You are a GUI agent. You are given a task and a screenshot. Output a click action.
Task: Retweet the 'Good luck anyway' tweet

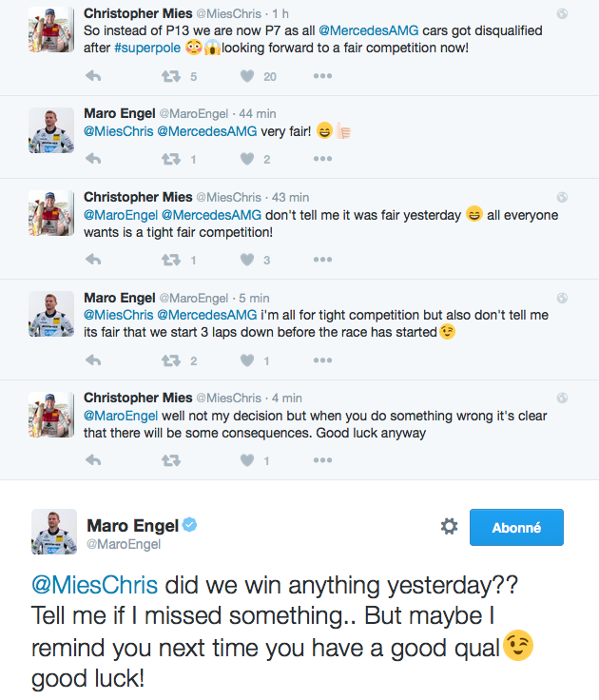171,460
